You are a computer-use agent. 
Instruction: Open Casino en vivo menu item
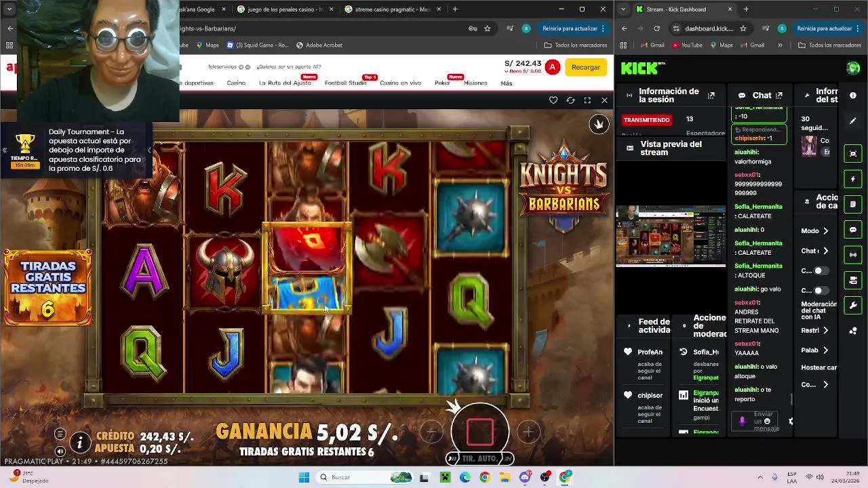tap(400, 83)
